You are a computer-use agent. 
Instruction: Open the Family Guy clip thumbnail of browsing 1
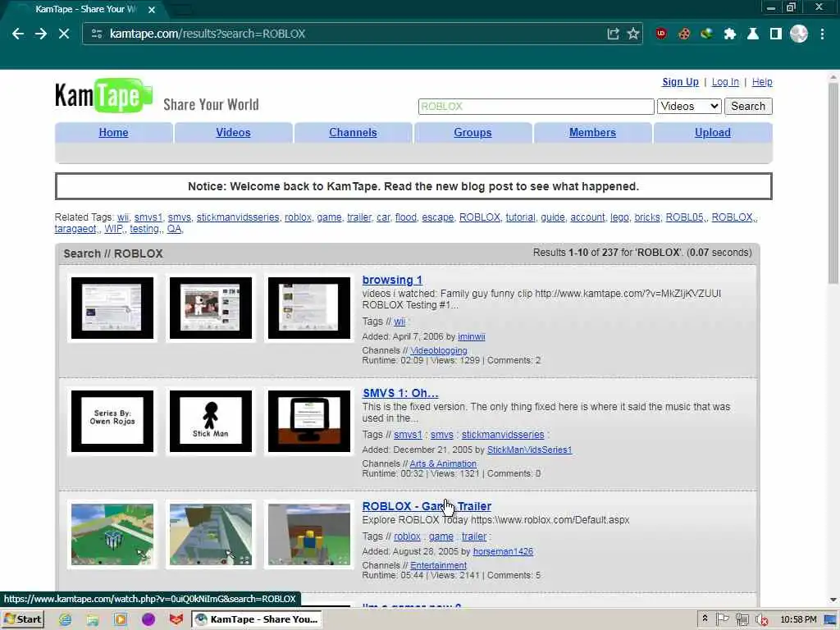[x=211, y=308]
